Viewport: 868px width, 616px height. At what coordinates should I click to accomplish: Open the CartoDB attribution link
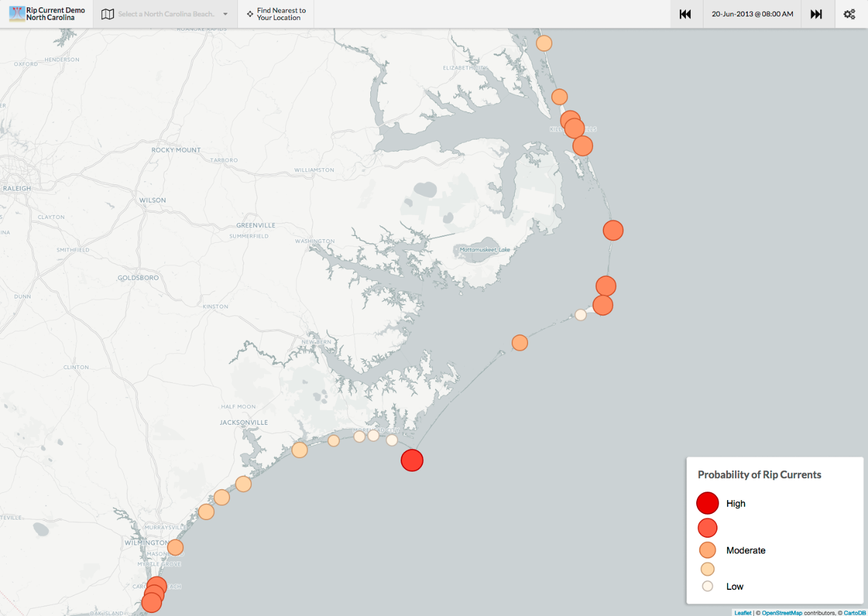click(x=855, y=612)
